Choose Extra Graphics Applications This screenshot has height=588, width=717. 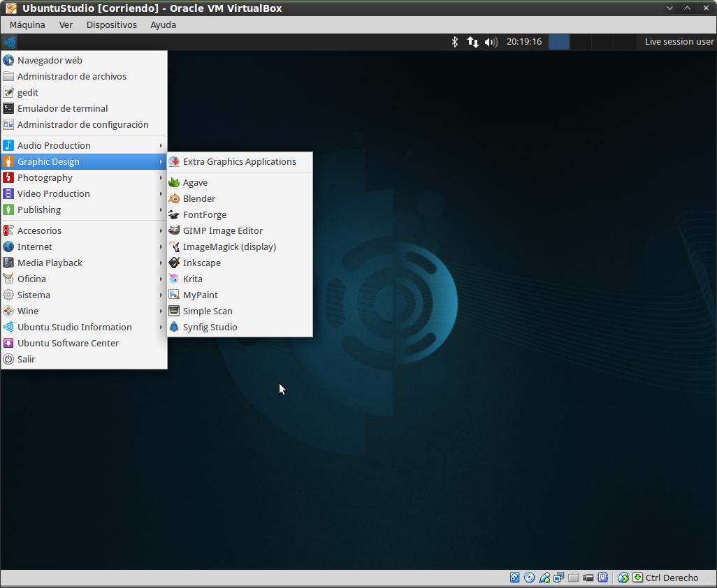[x=239, y=161]
